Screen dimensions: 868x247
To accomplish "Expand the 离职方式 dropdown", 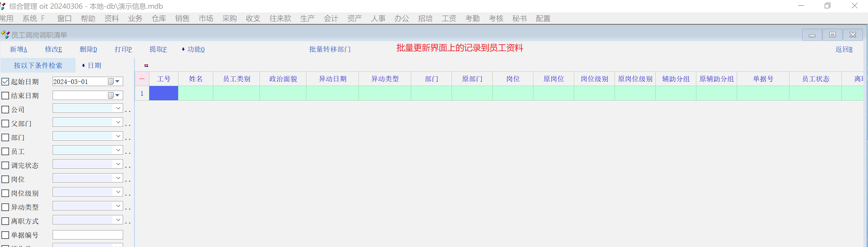I will click(x=118, y=220).
